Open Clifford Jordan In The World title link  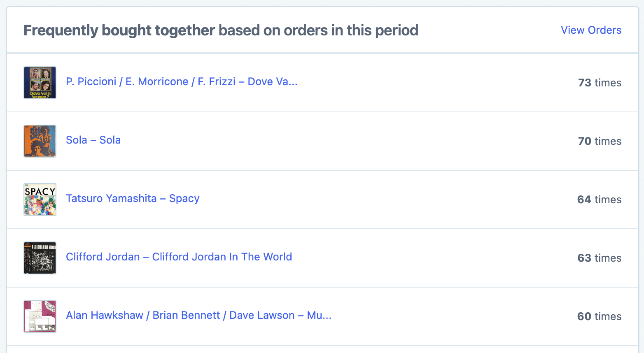[x=179, y=257]
